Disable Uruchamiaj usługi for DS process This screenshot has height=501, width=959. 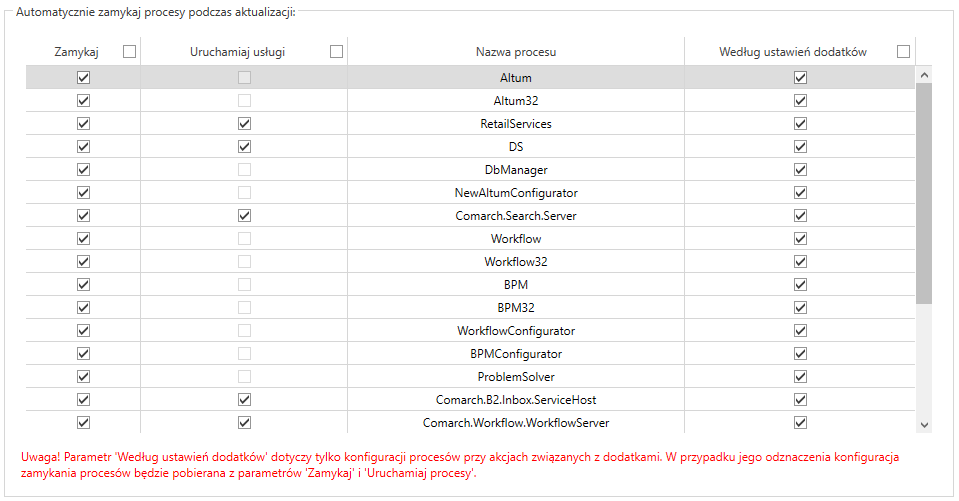pos(244,147)
